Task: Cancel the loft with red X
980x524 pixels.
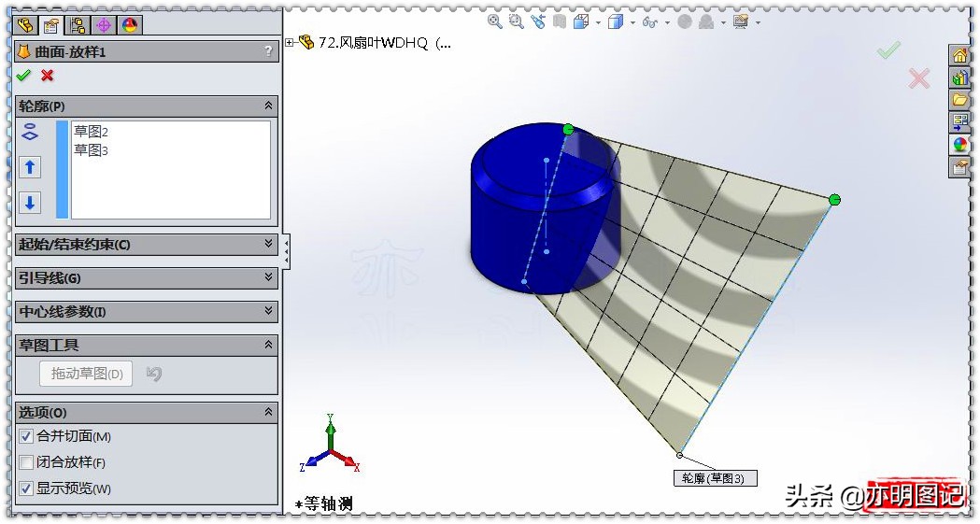Action: (x=47, y=76)
